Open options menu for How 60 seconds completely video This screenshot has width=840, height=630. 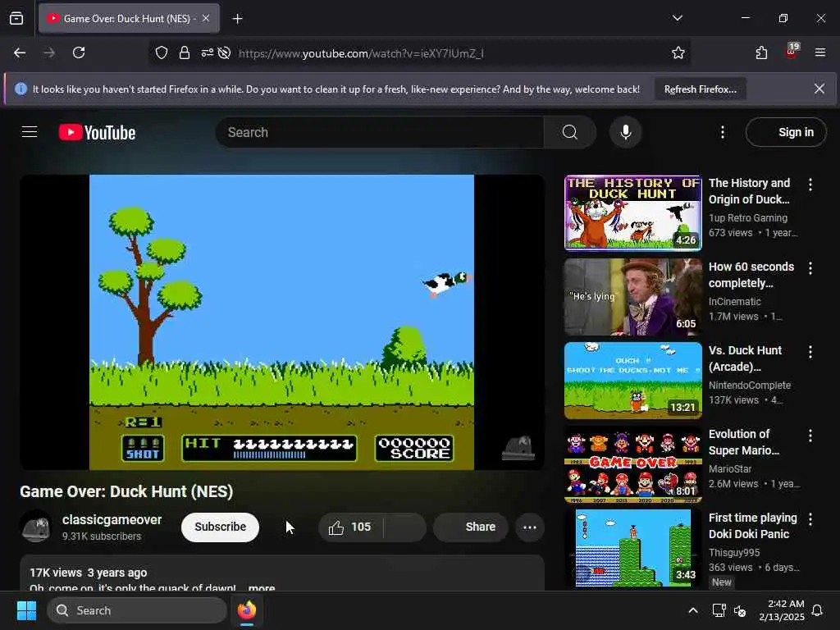810,268
